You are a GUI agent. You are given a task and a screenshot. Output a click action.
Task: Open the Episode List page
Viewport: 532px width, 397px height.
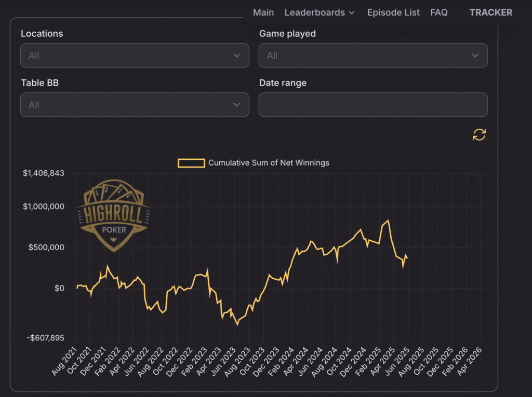pyautogui.click(x=393, y=12)
